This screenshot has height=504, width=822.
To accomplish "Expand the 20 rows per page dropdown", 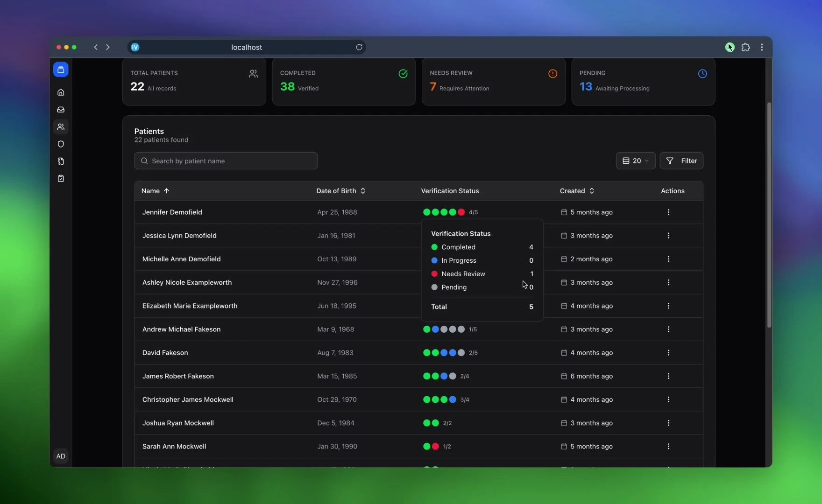I will pos(635,161).
